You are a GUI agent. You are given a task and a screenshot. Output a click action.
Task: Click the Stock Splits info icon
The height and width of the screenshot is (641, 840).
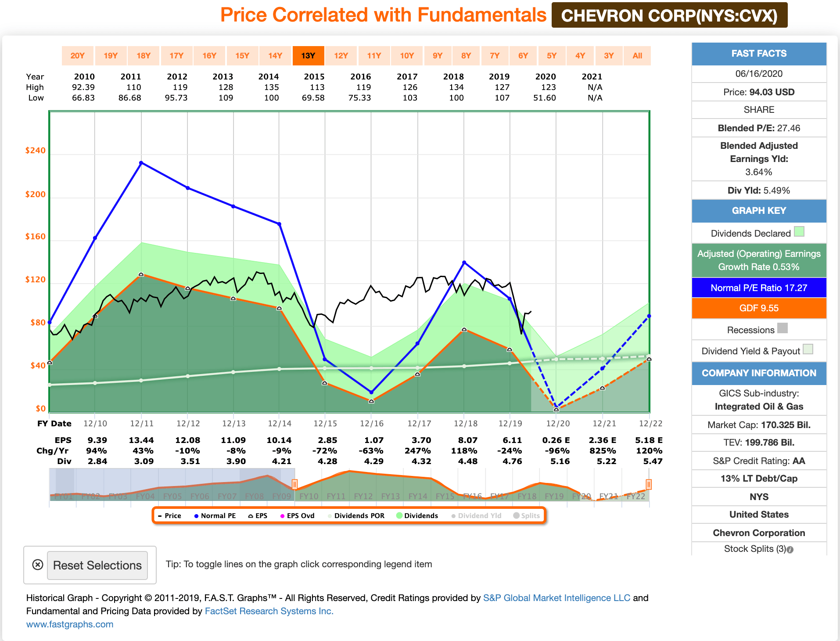pos(790,550)
